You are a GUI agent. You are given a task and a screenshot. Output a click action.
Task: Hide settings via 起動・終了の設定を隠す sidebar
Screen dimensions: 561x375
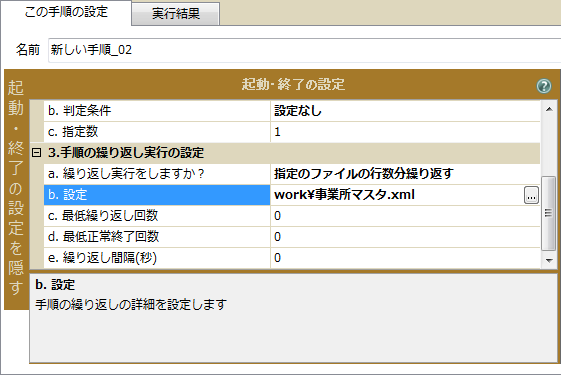point(16,188)
